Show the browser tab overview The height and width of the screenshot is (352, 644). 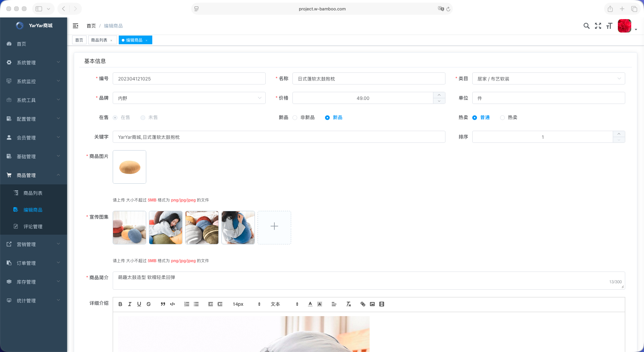(x=634, y=9)
